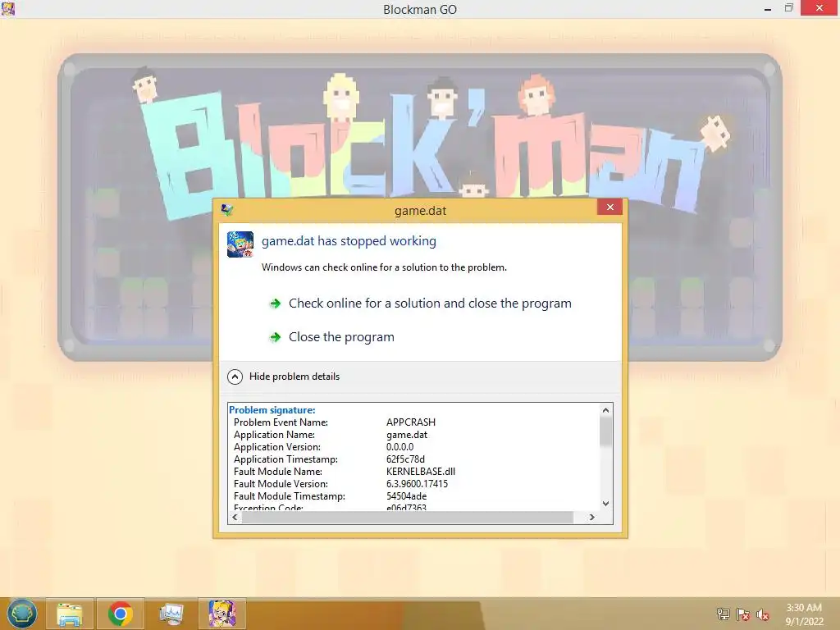Click right arrow of horizontal details scrollbar
Screen dimensions: 840x630
tap(592, 517)
